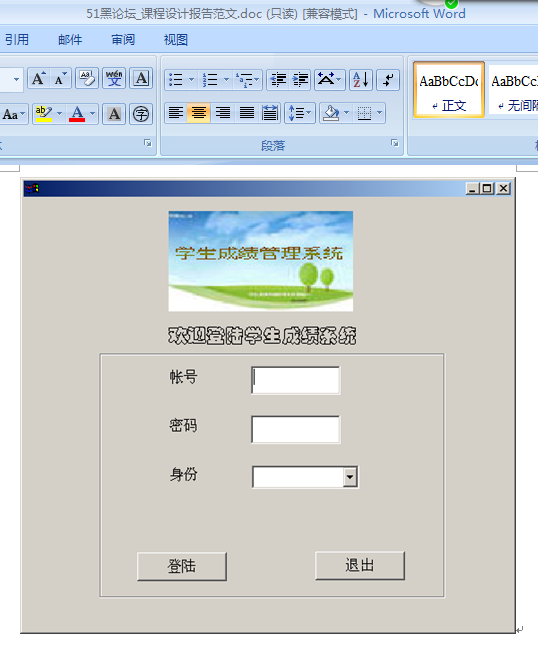Open highlight color dropdown arrow
This screenshot has height=663, width=538.
pos(60,113)
